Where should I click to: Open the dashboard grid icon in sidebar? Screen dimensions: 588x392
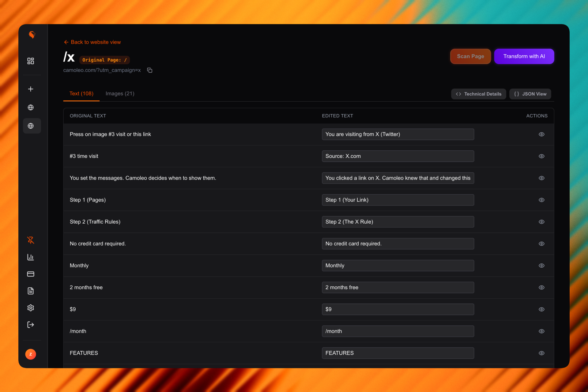click(x=31, y=61)
